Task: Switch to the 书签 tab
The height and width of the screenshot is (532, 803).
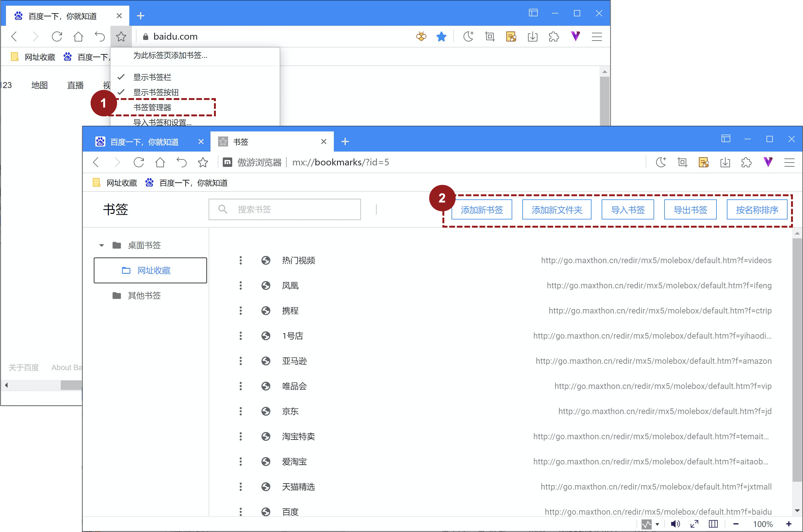Action: (272, 141)
